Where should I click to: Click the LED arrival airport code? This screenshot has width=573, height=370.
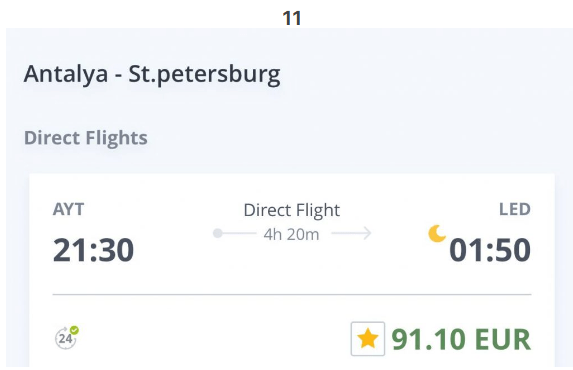(x=515, y=209)
